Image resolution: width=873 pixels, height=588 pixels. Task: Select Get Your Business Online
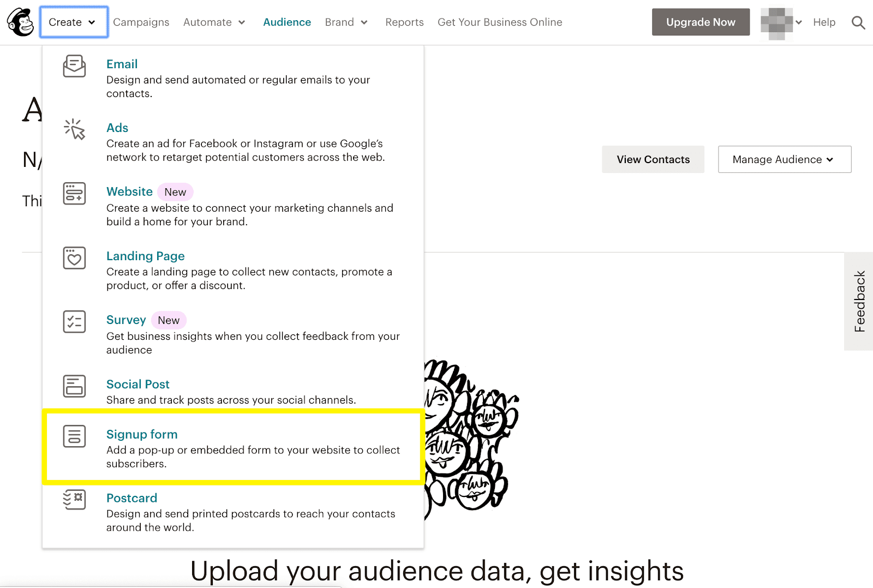(500, 22)
